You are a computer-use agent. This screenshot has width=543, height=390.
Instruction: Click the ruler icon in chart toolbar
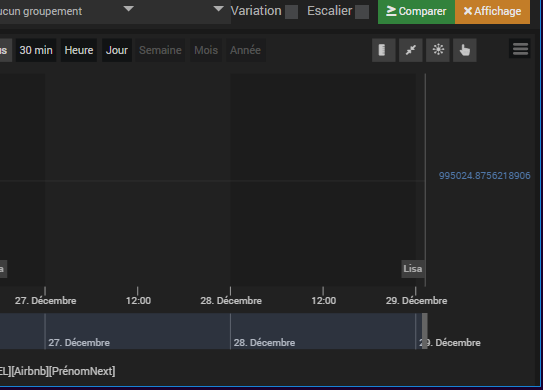[383, 50]
